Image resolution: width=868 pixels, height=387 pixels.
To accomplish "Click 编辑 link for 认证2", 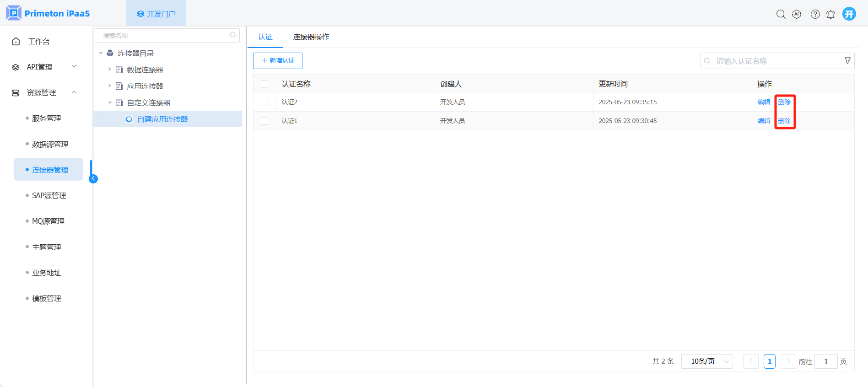I will (x=764, y=102).
